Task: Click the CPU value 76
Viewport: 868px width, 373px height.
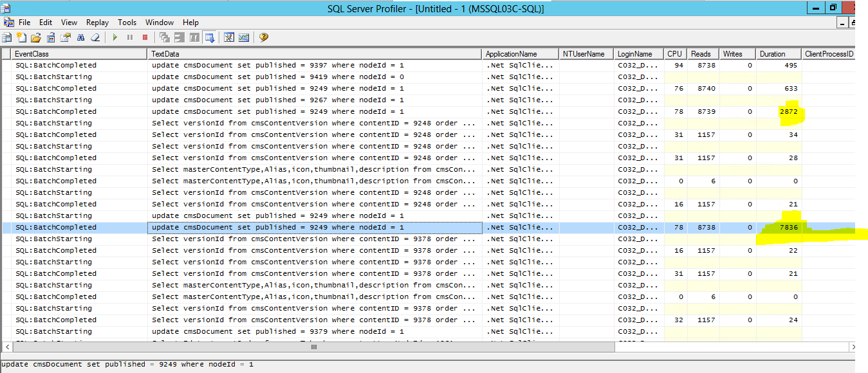Action: [678, 88]
